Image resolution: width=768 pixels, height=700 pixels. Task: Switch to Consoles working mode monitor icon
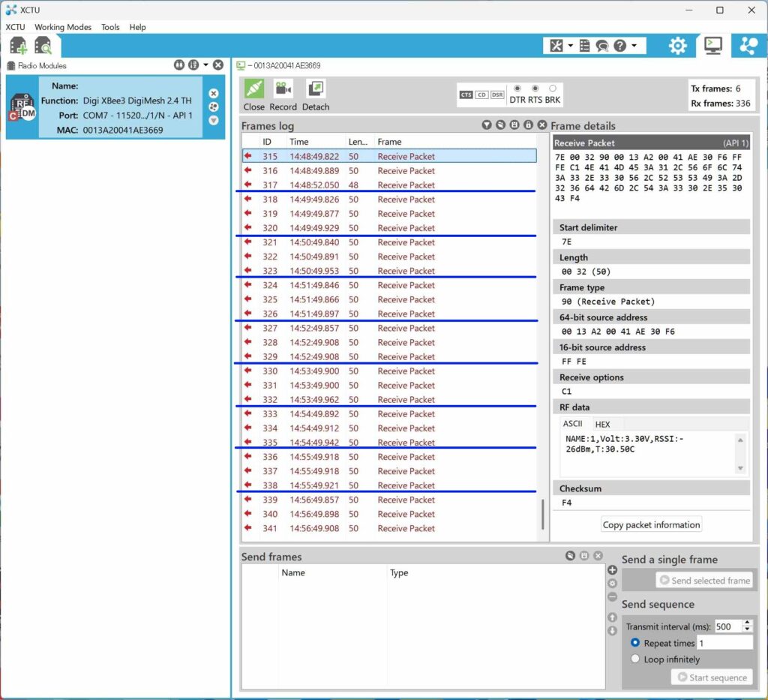click(713, 46)
